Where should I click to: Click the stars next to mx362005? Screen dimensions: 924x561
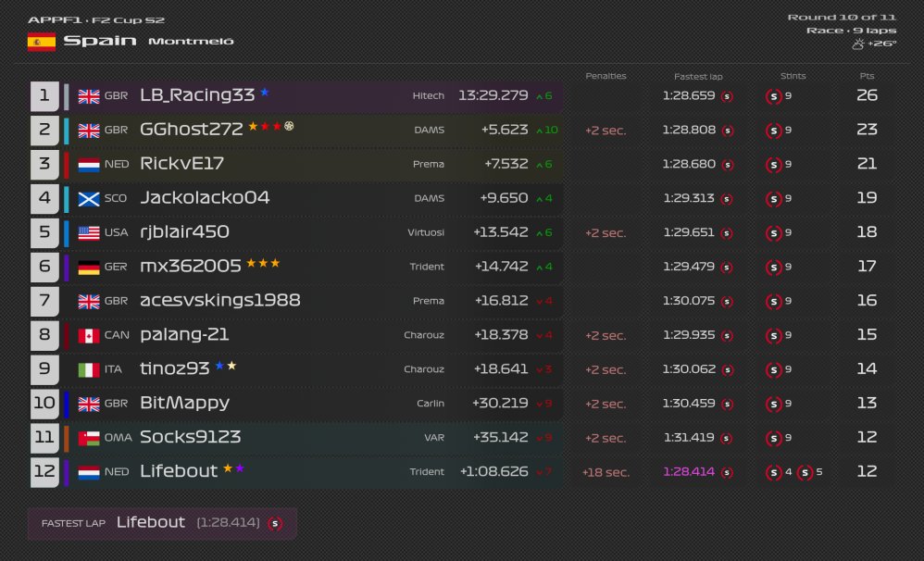[263, 263]
